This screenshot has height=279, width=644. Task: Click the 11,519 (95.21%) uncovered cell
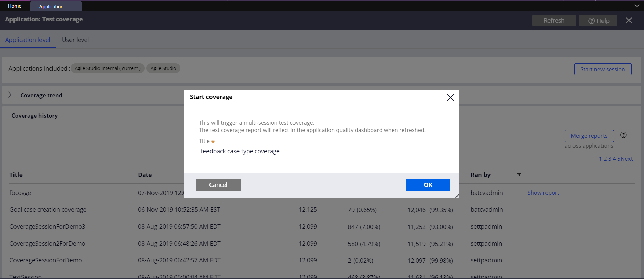[430, 244]
